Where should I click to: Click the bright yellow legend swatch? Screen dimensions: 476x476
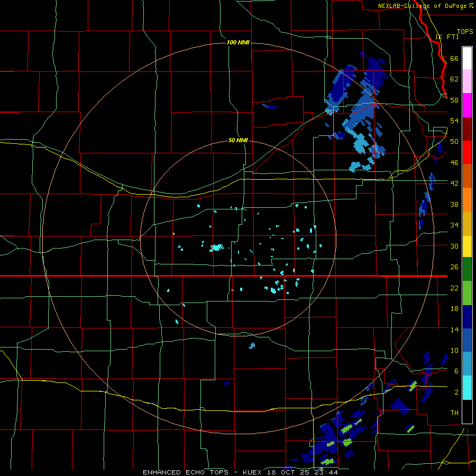pyautogui.click(x=467, y=246)
